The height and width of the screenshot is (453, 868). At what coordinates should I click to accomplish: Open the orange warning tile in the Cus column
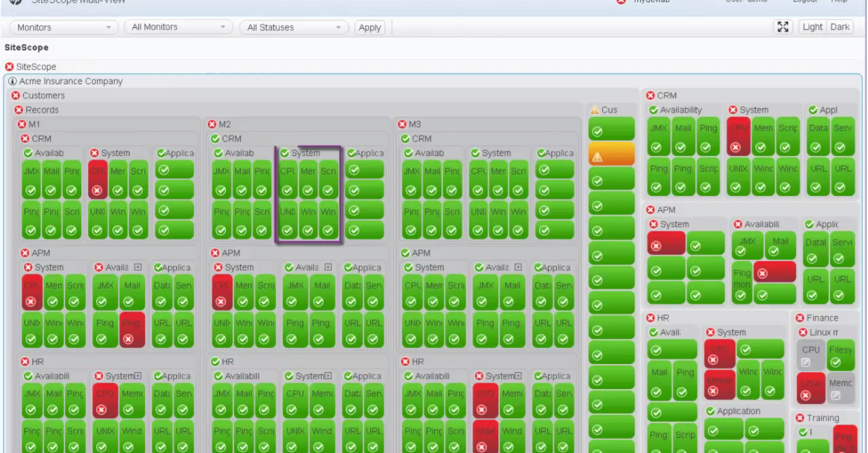(611, 154)
